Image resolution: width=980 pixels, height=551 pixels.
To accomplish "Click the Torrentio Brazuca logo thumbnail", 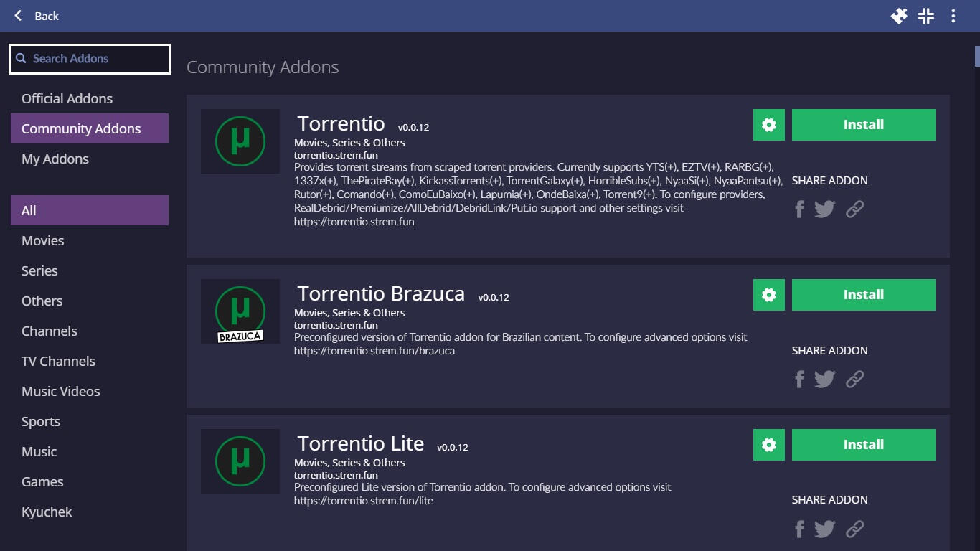I will (x=240, y=311).
